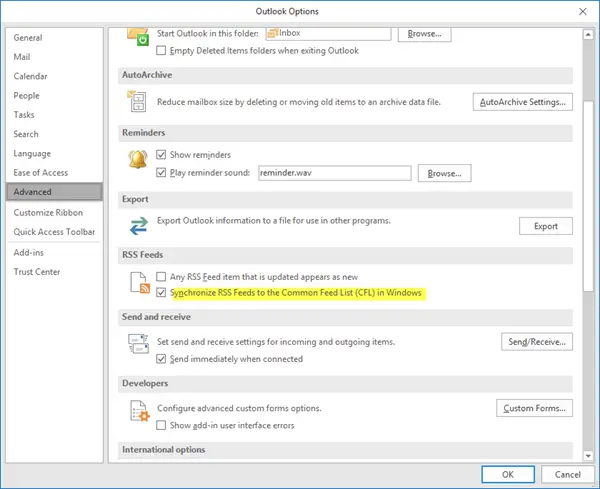
Task: Click the Export arrows icon
Action: click(139, 226)
